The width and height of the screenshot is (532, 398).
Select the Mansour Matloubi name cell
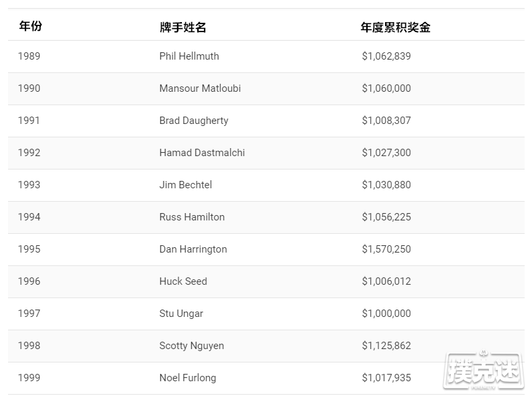[x=200, y=88]
